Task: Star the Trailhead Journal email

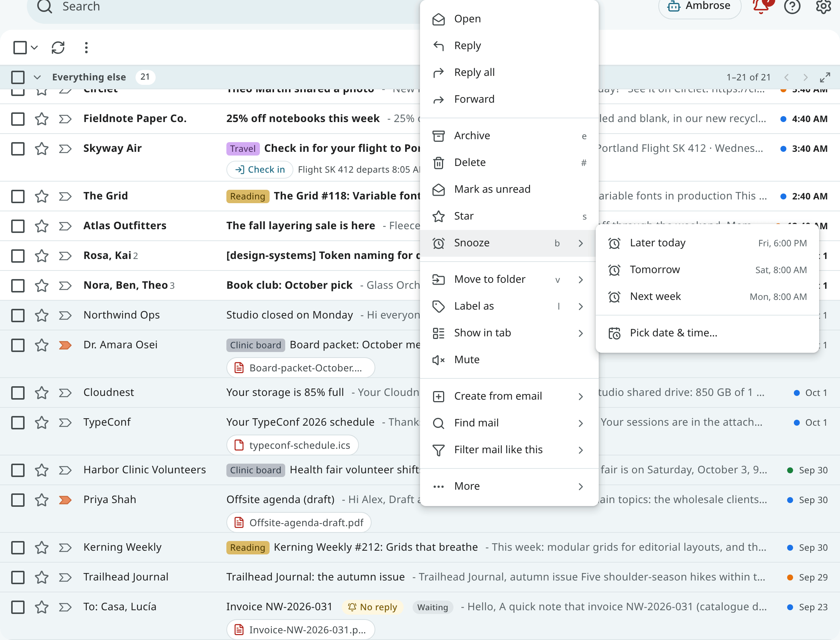Action: [42, 577]
